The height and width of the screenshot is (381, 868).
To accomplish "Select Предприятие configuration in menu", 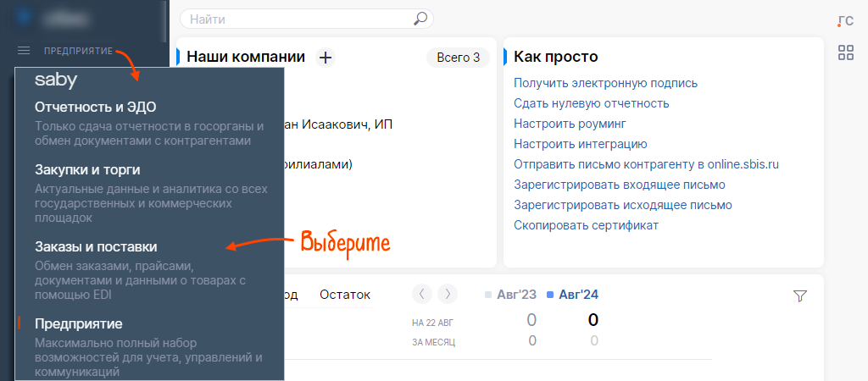I will (79, 323).
